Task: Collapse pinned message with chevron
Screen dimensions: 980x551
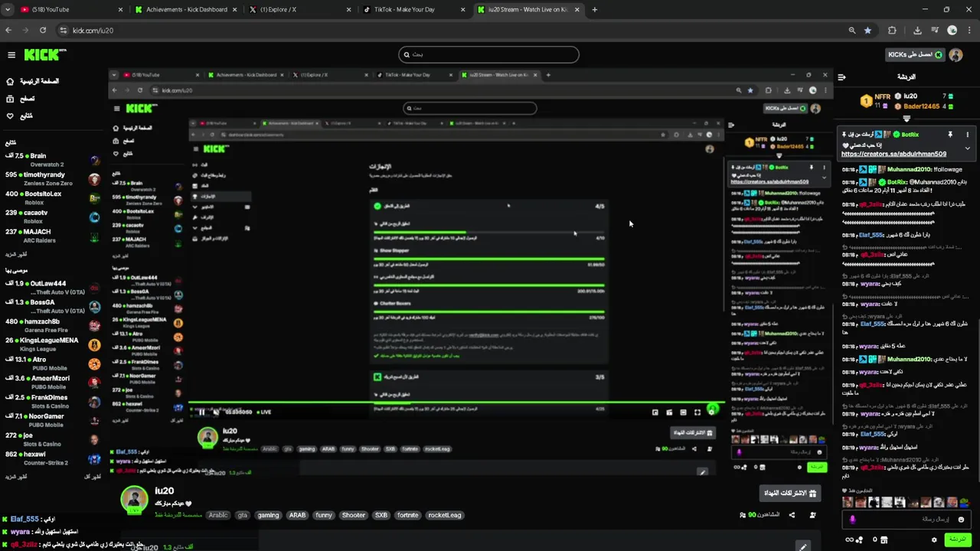Action: click(968, 148)
